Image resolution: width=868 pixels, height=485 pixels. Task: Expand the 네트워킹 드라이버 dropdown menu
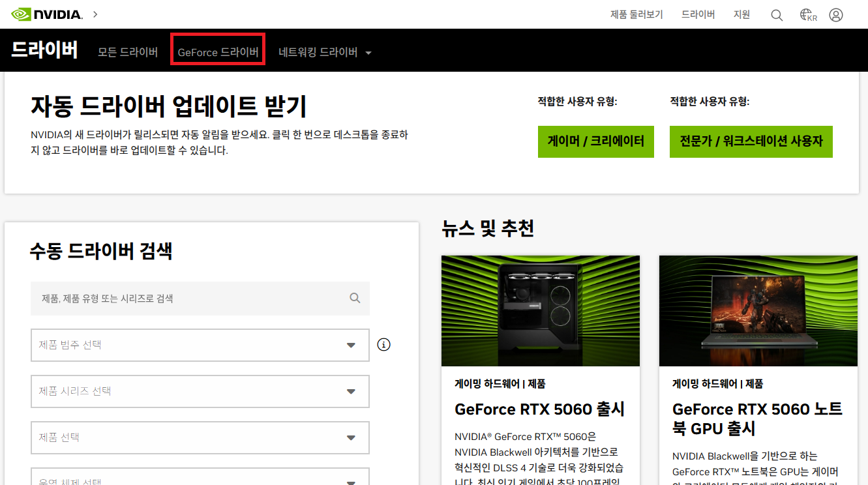click(x=325, y=52)
